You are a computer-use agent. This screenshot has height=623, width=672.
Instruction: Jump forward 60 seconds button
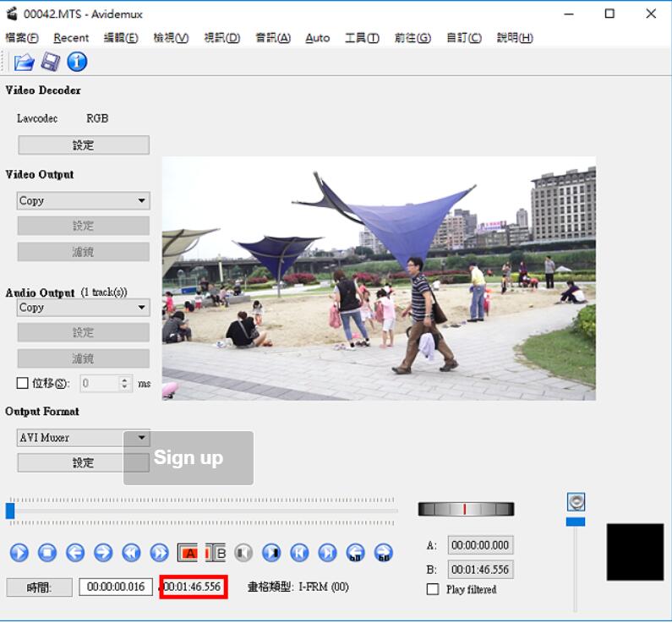tap(384, 553)
